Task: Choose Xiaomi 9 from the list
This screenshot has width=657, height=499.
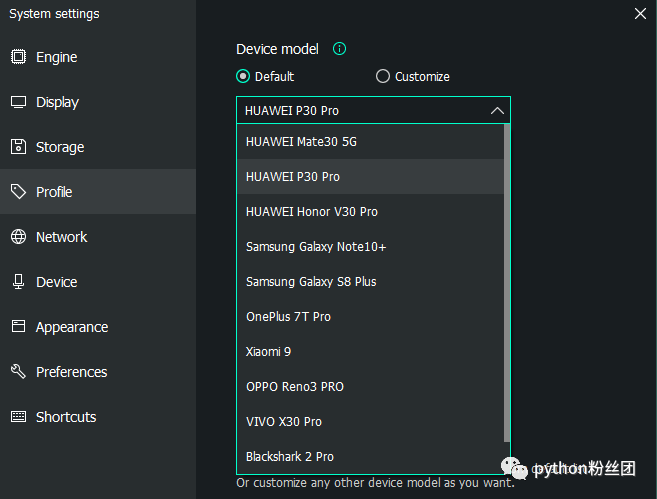Action: point(370,352)
